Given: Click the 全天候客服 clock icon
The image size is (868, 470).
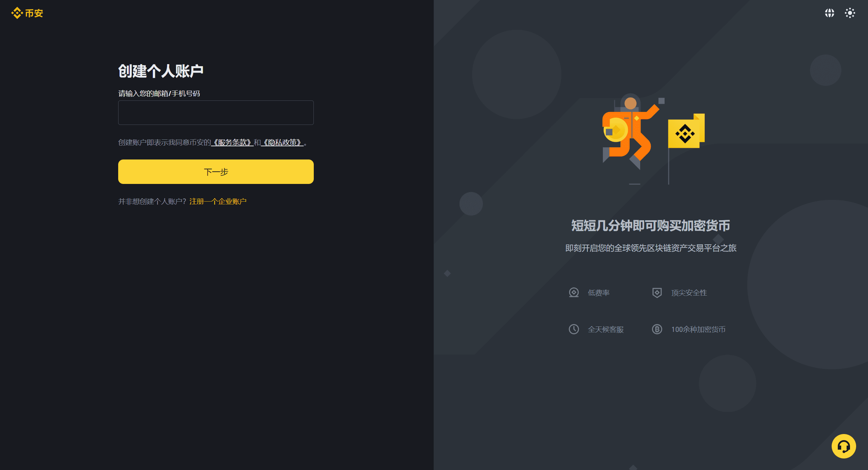Looking at the screenshot, I should tap(574, 329).
